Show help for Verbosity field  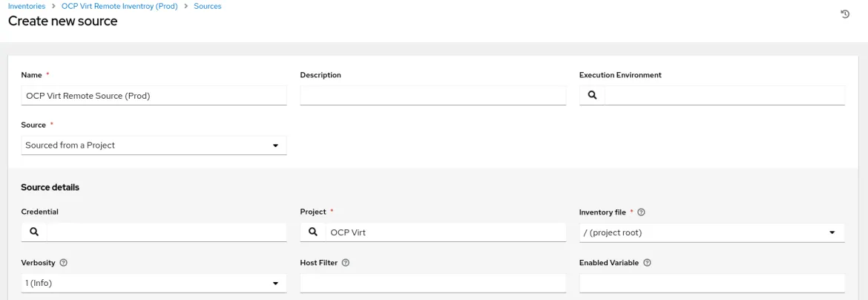click(x=63, y=263)
